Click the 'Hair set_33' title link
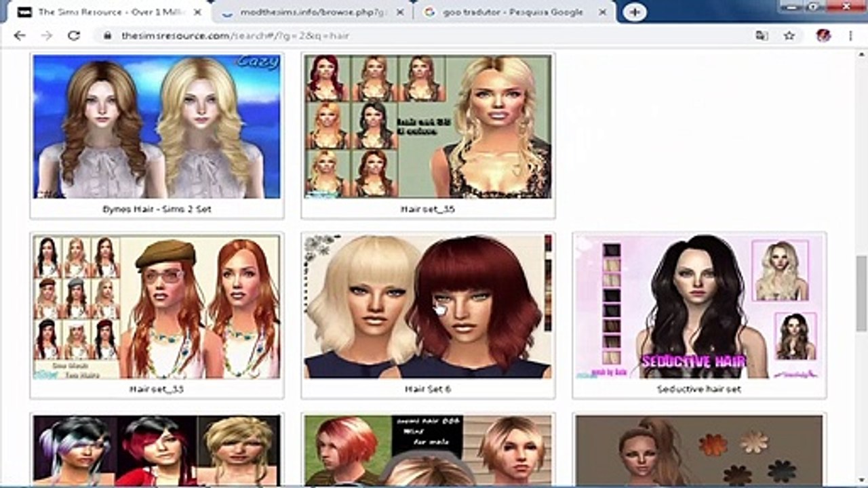Viewport: 868px width, 488px height. pyautogui.click(x=157, y=390)
